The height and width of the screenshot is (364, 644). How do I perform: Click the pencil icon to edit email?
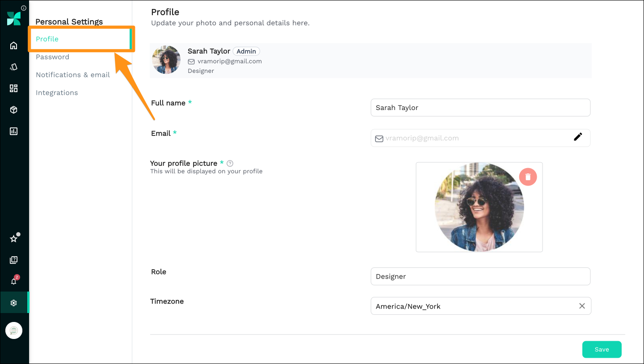point(578,137)
